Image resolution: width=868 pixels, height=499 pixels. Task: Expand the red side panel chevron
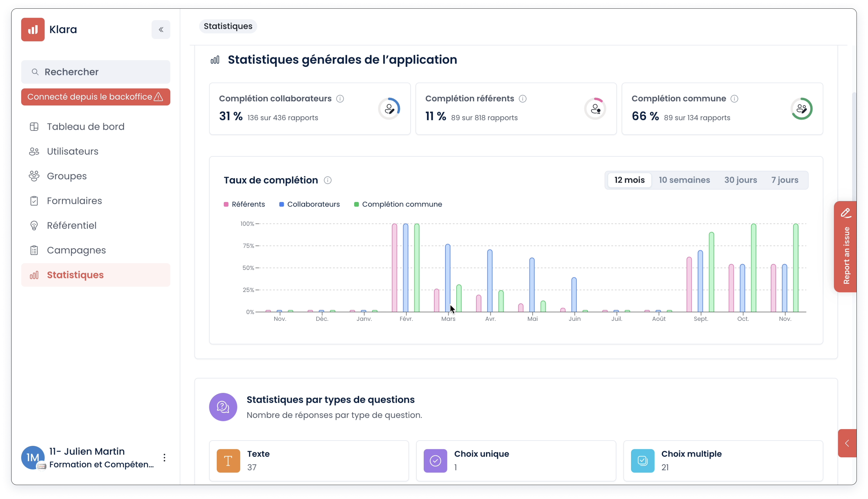point(847,443)
